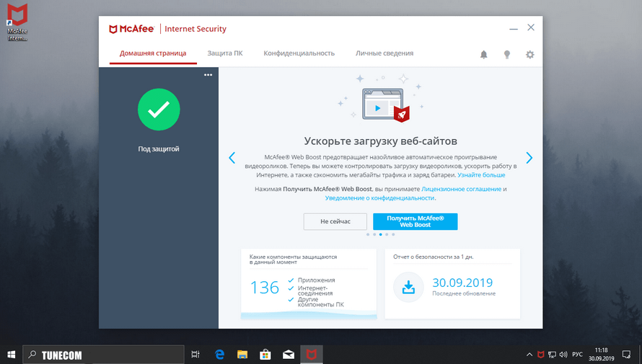Select the first carousel pagination dot
This screenshot has width=642, height=364.
click(367, 234)
